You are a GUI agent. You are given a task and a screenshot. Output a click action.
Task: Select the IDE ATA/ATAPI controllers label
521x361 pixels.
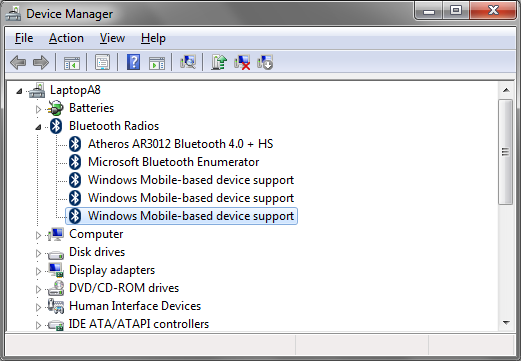139,324
